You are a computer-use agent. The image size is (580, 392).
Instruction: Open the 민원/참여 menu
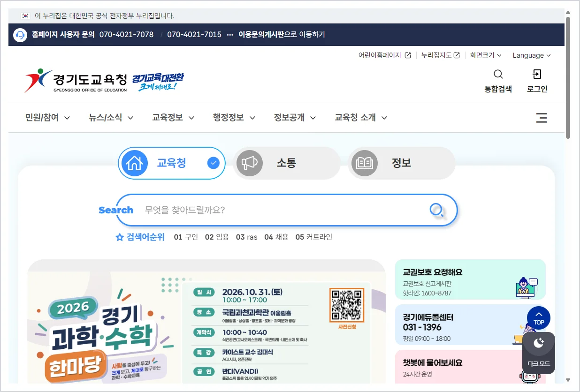(x=48, y=118)
